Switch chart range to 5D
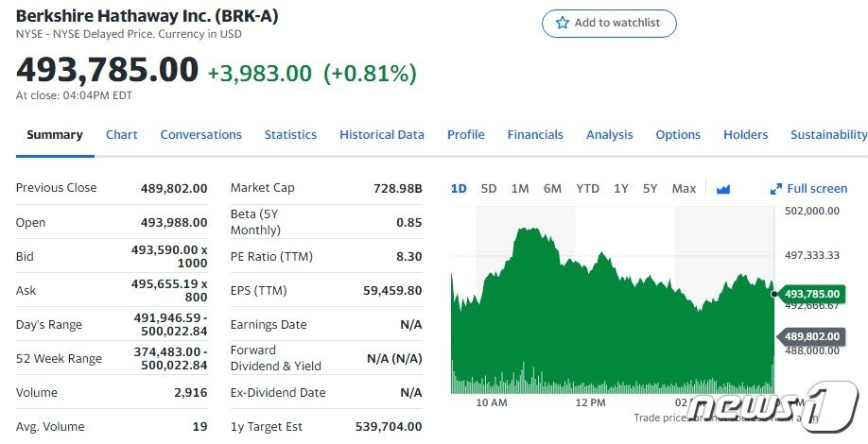The height and width of the screenshot is (444, 868). tap(489, 189)
